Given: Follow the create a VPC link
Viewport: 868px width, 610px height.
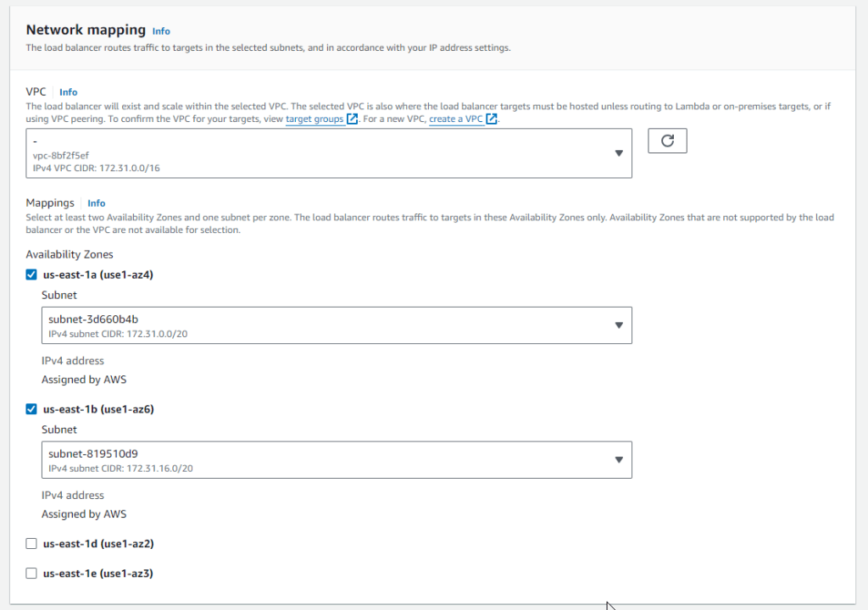Looking at the screenshot, I should tap(456, 119).
